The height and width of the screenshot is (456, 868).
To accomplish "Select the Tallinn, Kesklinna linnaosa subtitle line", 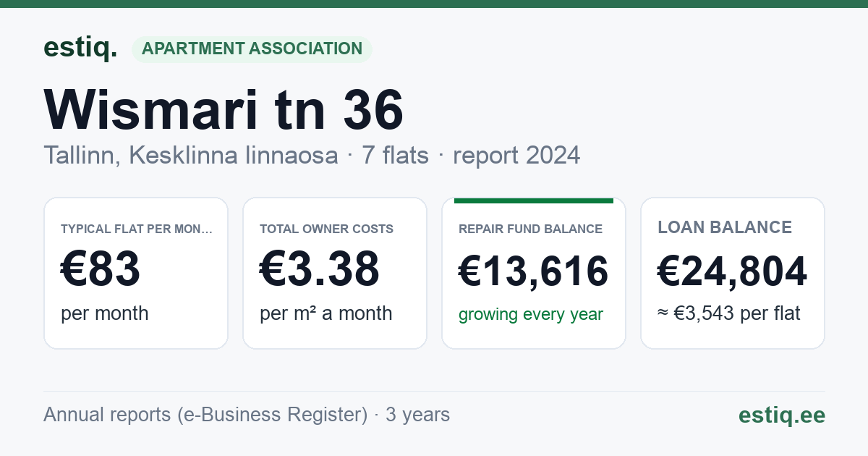I will point(312,156).
